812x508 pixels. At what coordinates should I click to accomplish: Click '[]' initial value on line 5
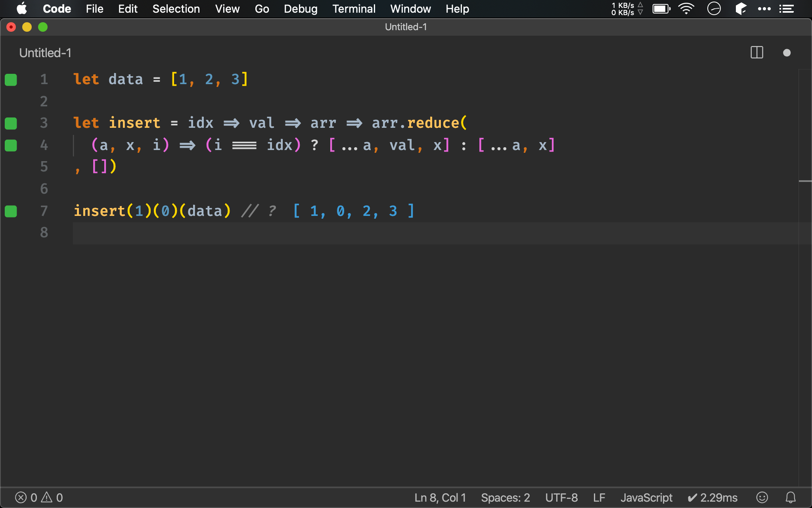(x=99, y=166)
